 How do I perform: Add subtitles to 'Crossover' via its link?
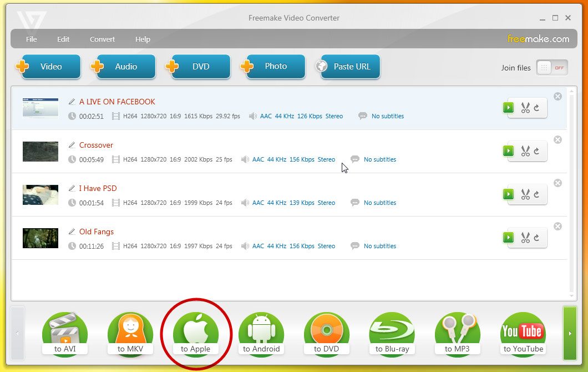[x=380, y=159]
